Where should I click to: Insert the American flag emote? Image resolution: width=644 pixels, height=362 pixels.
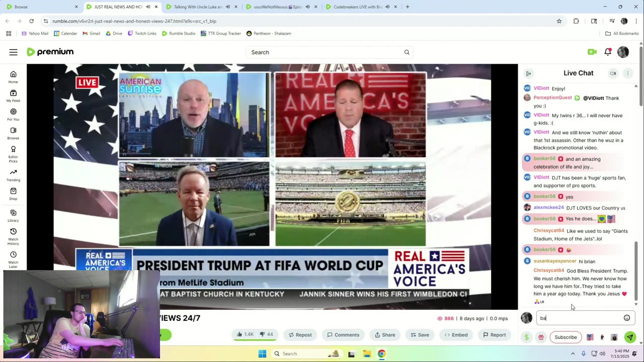tap(590, 337)
